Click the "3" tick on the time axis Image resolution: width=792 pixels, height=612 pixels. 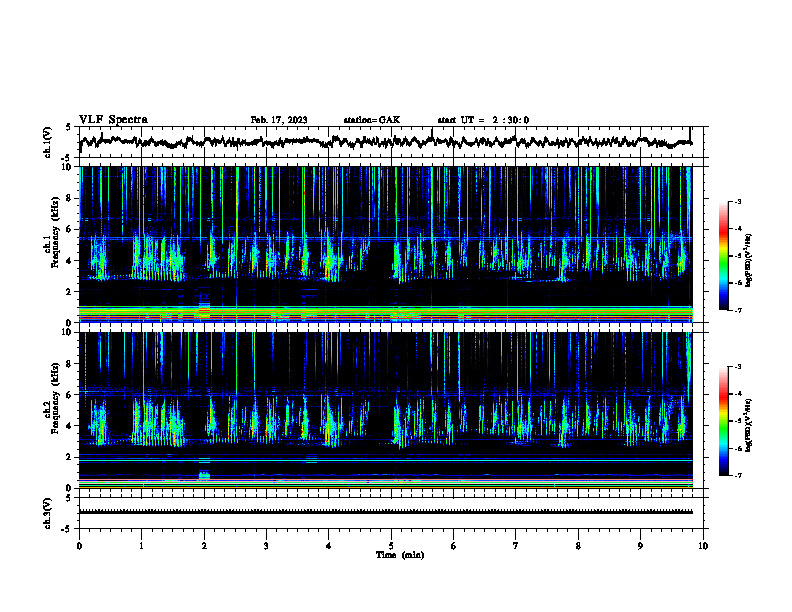tap(266, 546)
